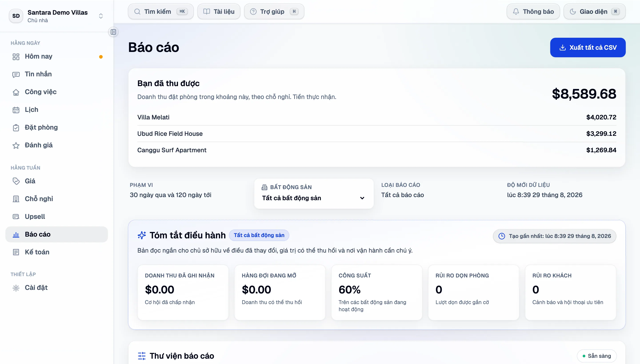Click the Báo cáo bar chart icon
Viewport: 640px width, 364px height.
(16, 235)
